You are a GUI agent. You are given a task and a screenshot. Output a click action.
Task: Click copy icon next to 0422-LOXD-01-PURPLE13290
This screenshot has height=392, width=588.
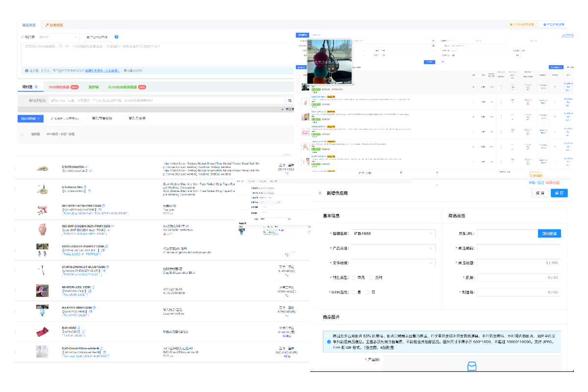(x=106, y=245)
